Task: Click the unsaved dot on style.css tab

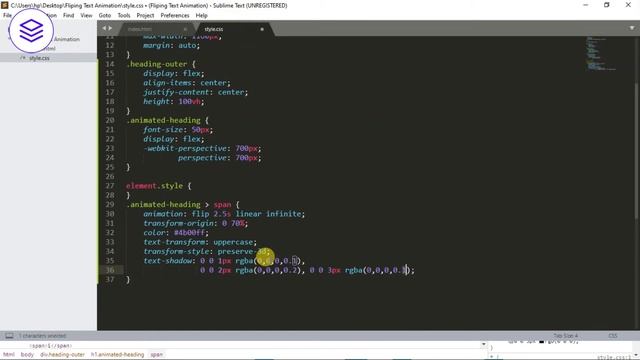Action: [x=262, y=29]
